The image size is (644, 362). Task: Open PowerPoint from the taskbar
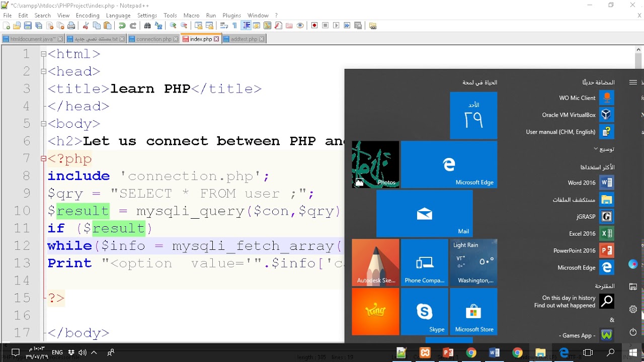448,353
